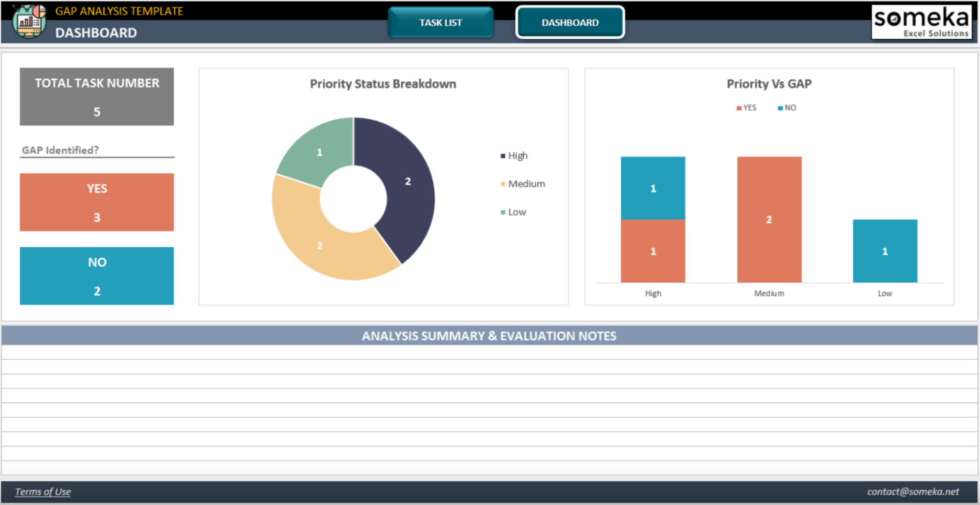Click the first empty notes row under the summary header

tap(489, 352)
